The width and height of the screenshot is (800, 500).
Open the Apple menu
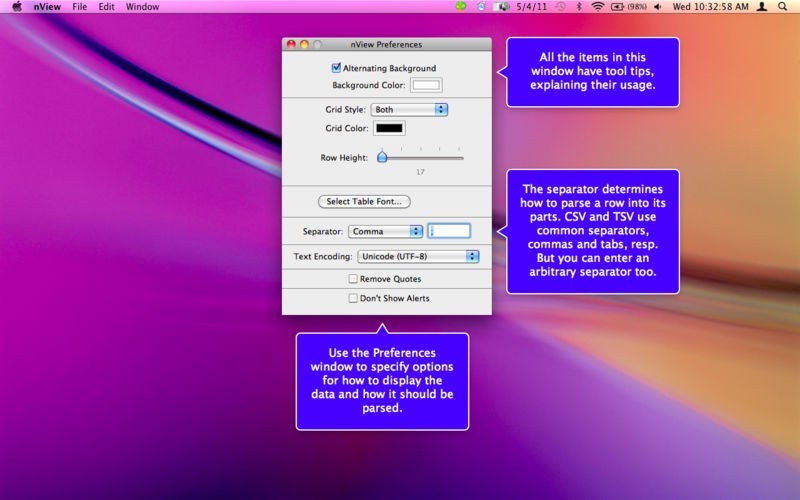coord(17,7)
